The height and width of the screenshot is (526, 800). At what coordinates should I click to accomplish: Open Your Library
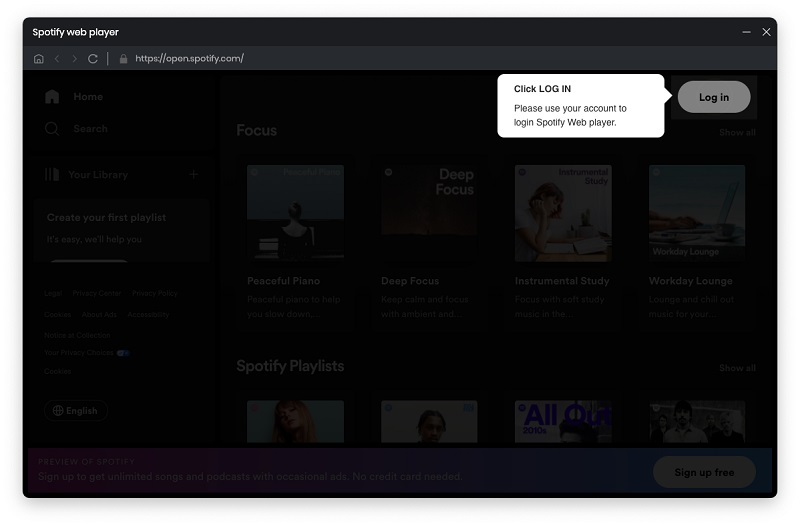[x=98, y=174]
